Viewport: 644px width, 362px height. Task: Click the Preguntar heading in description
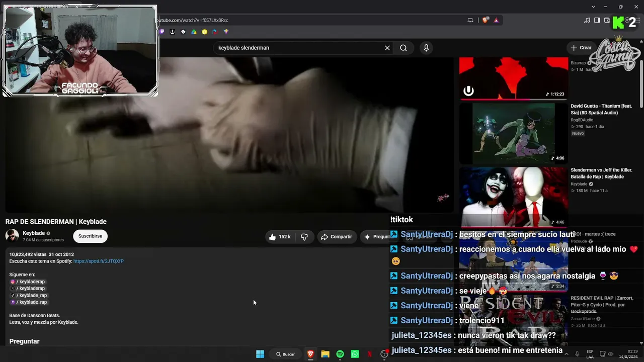pyautogui.click(x=24, y=341)
